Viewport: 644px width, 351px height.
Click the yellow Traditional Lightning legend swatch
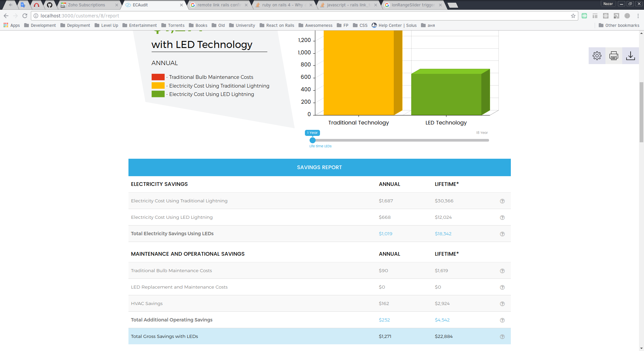point(158,86)
